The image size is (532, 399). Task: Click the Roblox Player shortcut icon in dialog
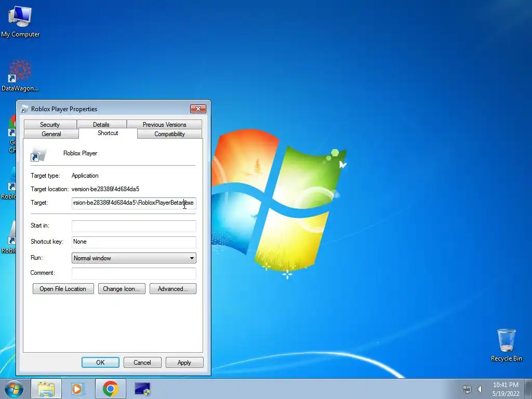coord(38,154)
